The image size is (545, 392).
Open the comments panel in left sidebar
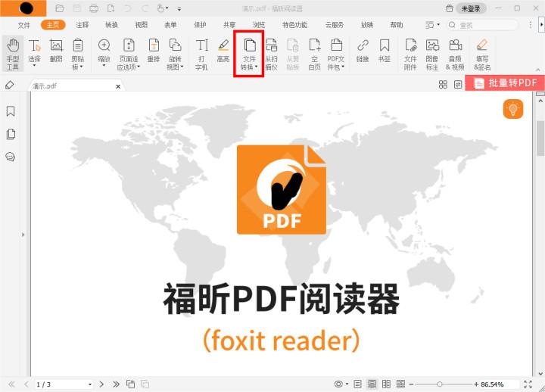(x=11, y=157)
